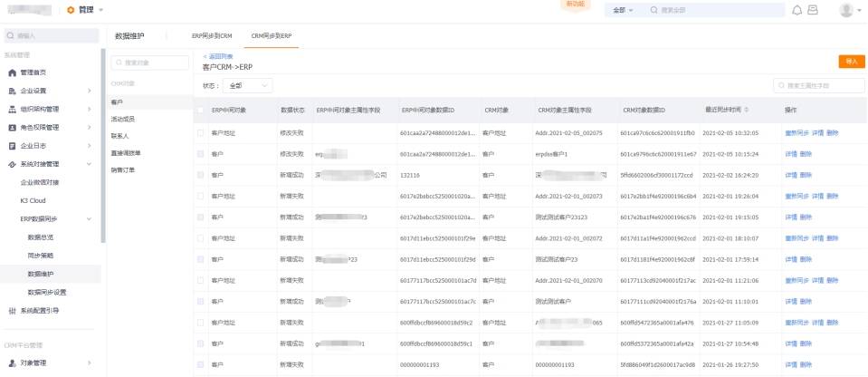Click the inbox tray icon beside bell
Viewport: 868px width, 377px height.
813,10
